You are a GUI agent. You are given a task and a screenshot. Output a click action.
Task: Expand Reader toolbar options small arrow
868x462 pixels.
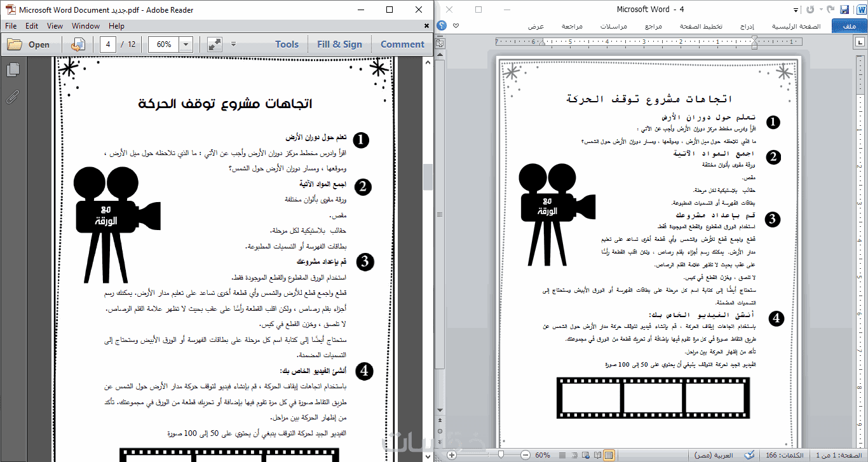[x=233, y=44]
